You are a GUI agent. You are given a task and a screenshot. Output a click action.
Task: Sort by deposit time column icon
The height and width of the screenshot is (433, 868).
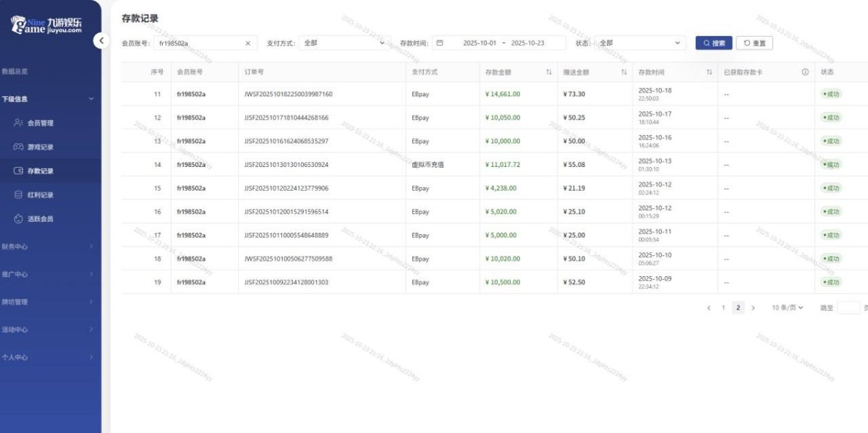(x=709, y=72)
